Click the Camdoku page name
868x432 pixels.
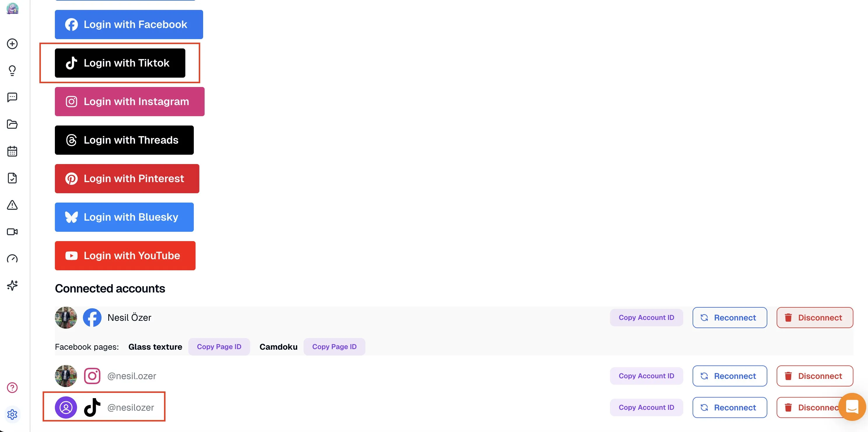(x=278, y=347)
